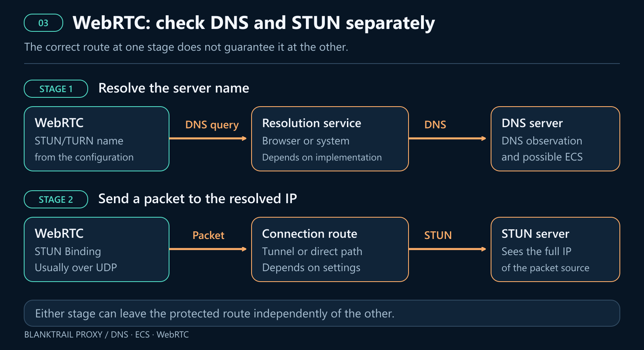Select the WebRTC 'STUN Binding' box

(x=97, y=249)
